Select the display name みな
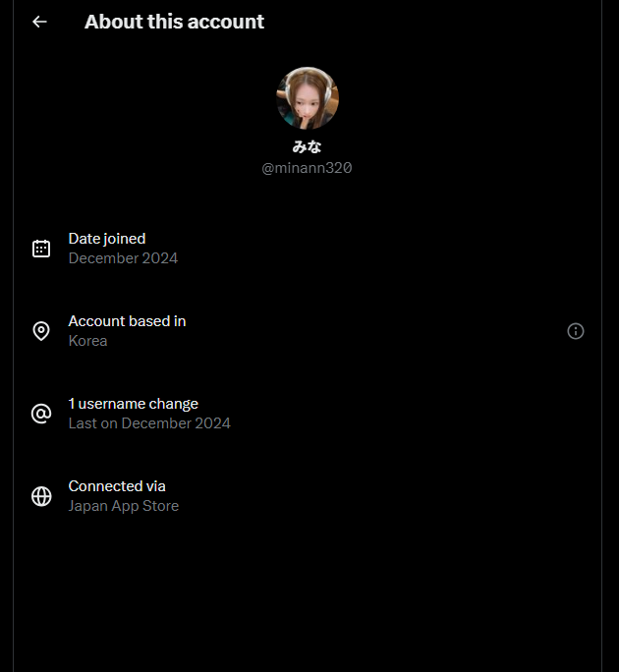The image size is (619, 672). (x=307, y=147)
